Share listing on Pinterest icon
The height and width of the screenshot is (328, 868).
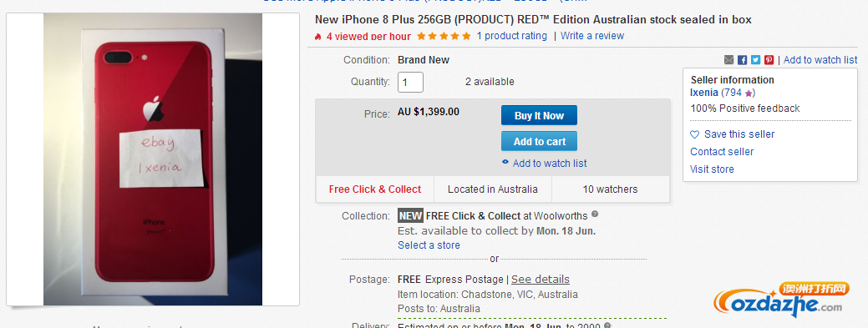(769, 60)
